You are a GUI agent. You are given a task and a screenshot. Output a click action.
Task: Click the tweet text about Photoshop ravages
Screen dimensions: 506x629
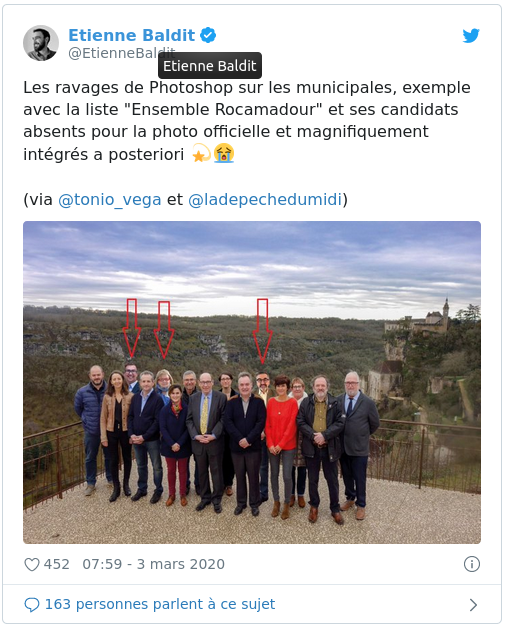[x=247, y=121]
